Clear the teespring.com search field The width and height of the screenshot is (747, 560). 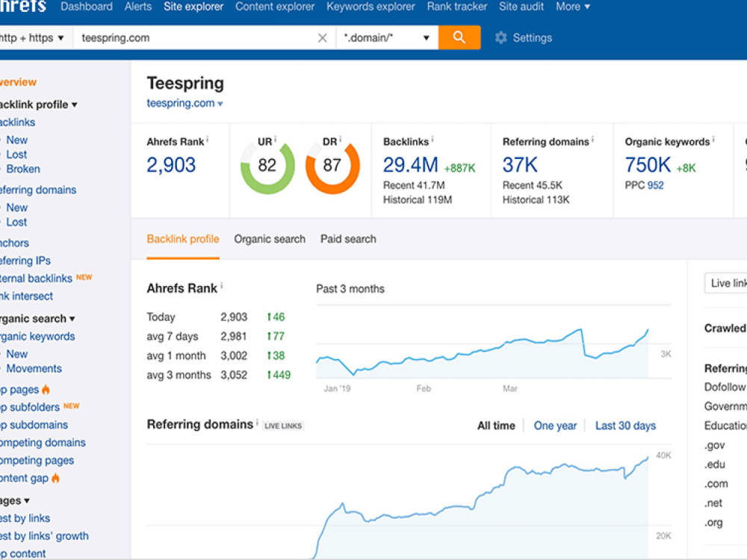323,37
